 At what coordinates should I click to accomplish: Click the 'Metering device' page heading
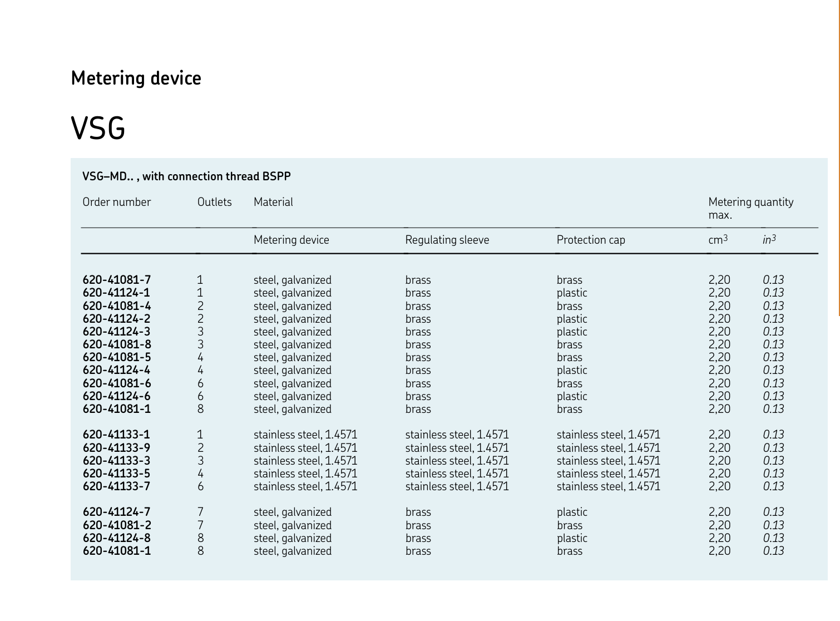136,78
